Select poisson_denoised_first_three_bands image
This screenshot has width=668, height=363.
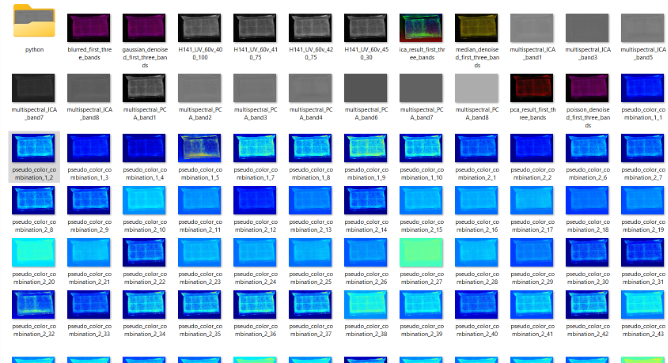tap(587, 88)
